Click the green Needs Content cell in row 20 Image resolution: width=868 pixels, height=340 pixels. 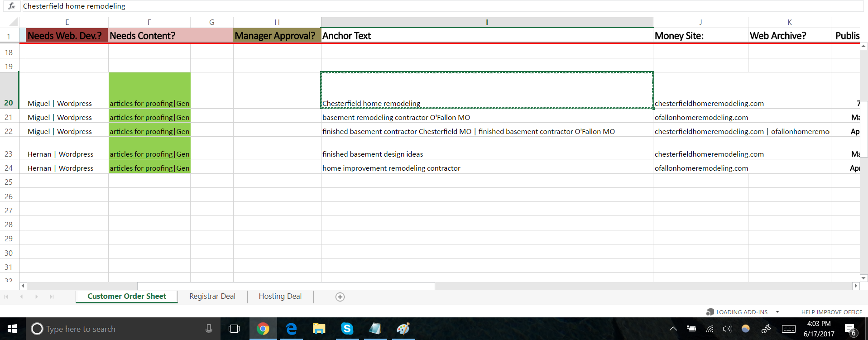[149, 90]
